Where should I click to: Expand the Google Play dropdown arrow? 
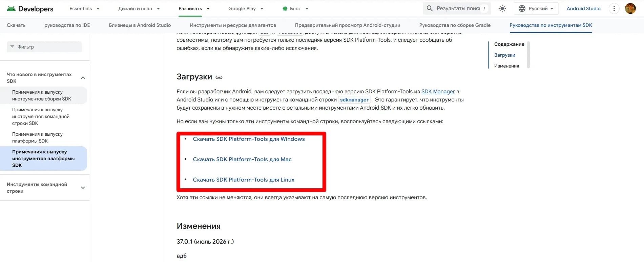point(262,8)
